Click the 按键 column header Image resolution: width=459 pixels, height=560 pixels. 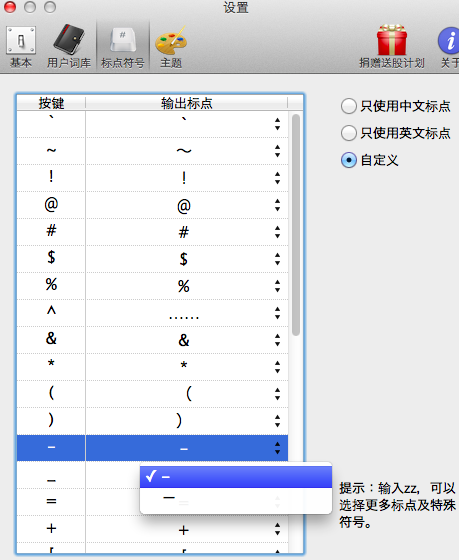click(x=51, y=103)
